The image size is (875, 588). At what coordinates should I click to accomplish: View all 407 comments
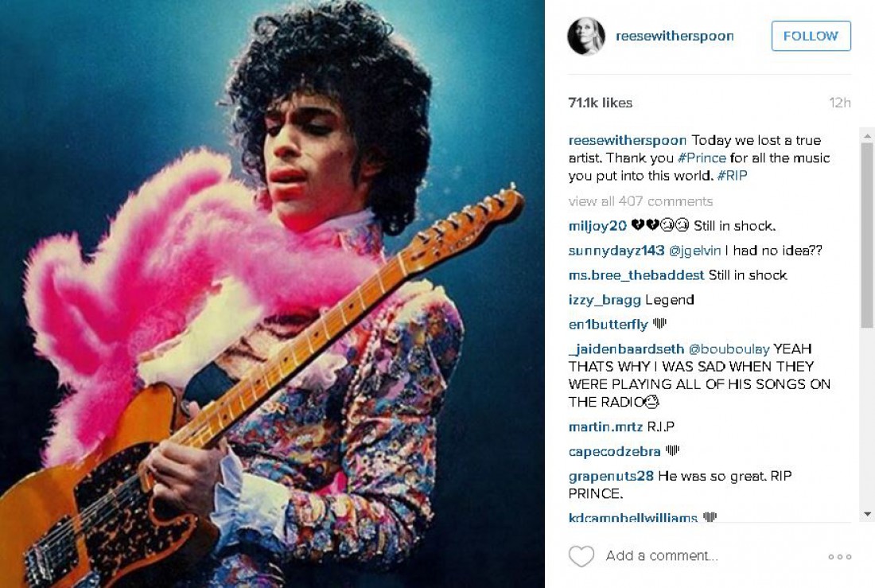coord(640,201)
